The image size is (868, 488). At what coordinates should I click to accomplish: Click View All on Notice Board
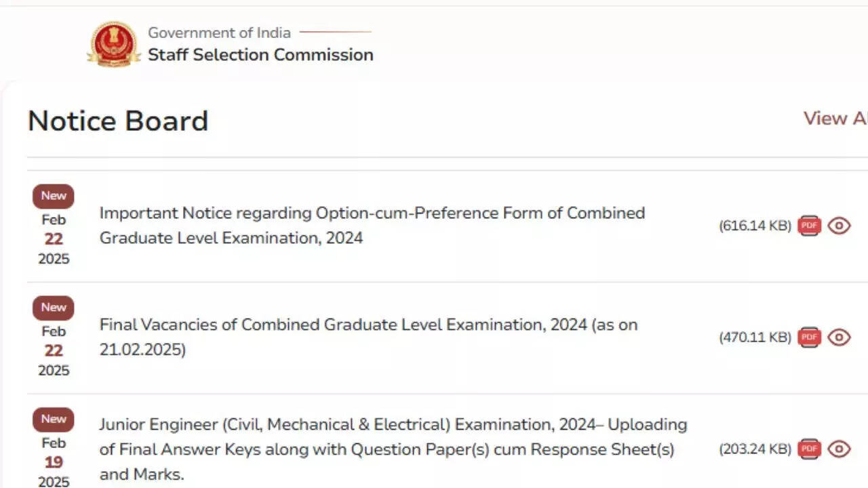point(835,119)
